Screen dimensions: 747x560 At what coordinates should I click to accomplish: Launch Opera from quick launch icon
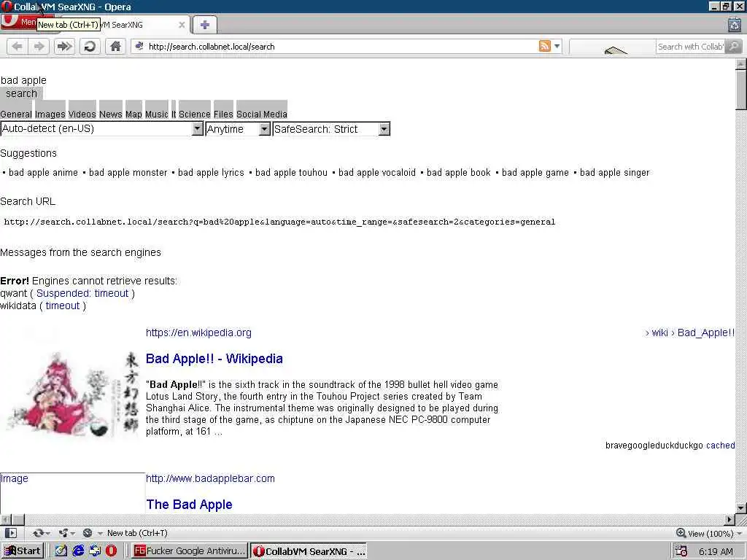coord(111,551)
